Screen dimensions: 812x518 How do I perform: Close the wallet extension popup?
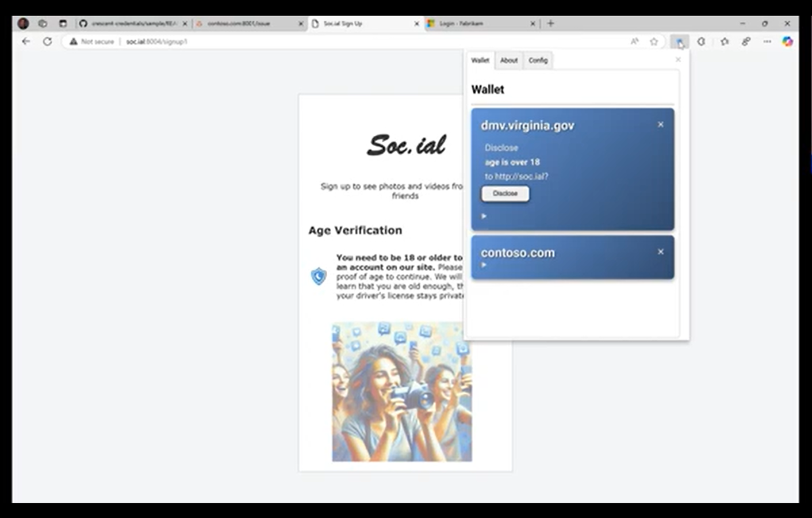678,59
